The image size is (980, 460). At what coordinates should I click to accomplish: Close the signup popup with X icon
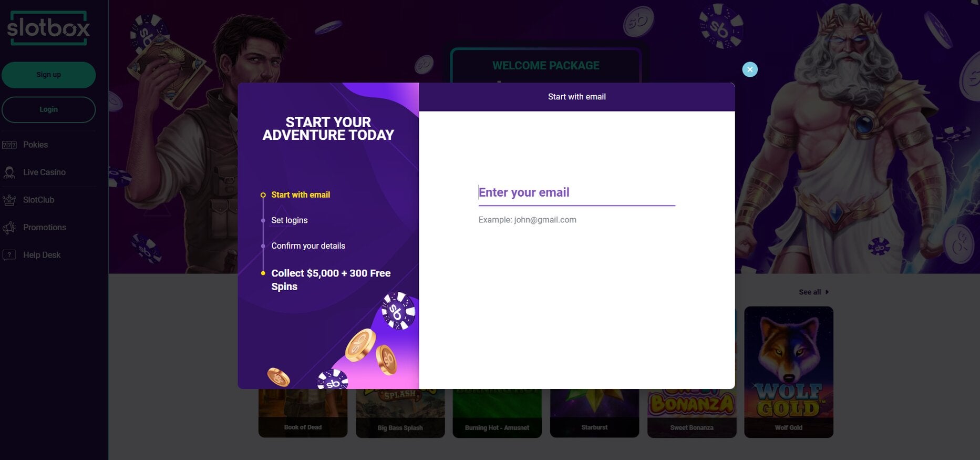(750, 69)
